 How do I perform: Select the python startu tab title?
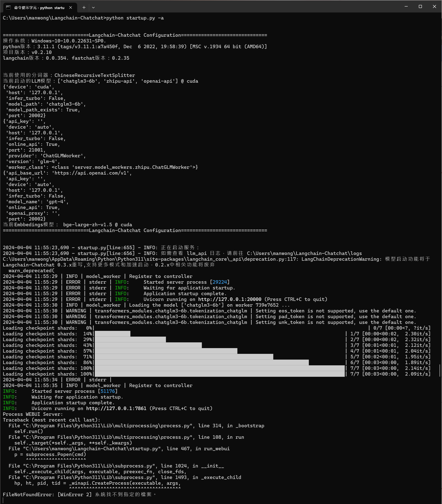tap(39, 8)
